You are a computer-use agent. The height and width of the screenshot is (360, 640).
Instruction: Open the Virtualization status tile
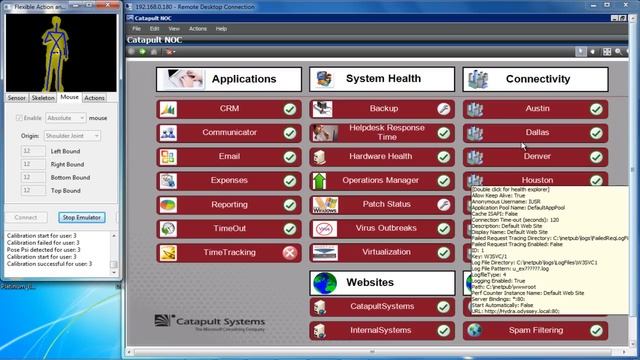coord(382,253)
